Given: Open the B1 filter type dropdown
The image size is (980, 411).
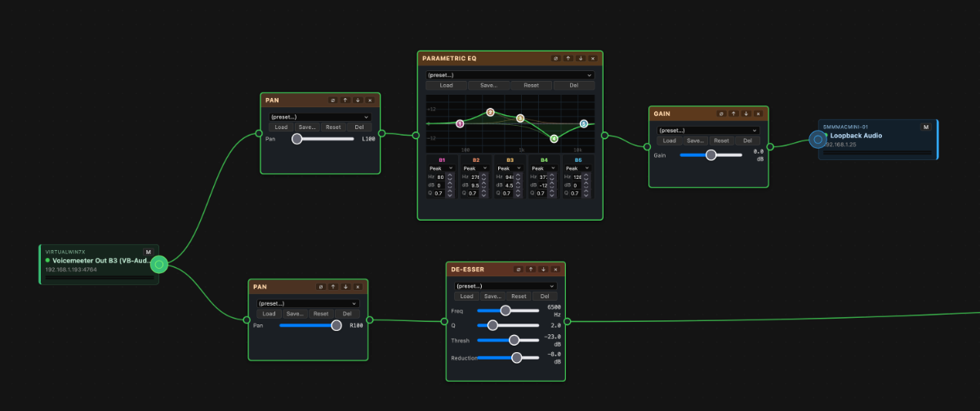Looking at the screenshot, I should [x=441, y=168].
